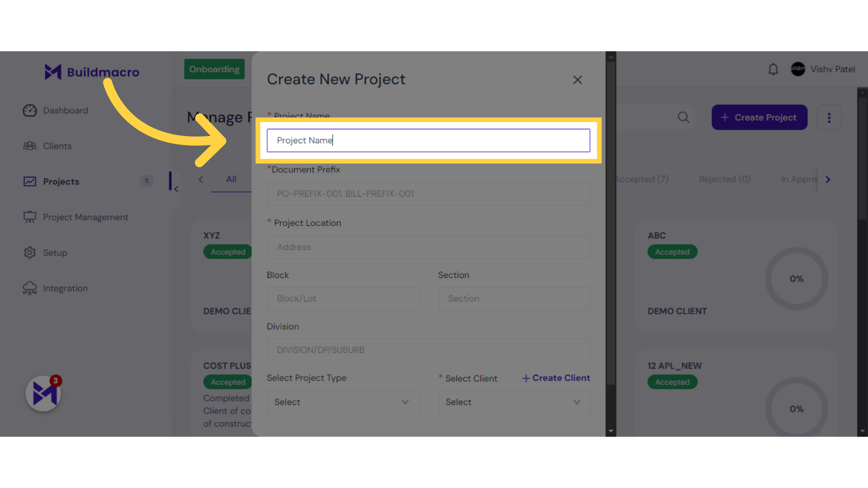Click the sidebar collapse chevron
The height and width of the screenshot is (488, 868).
click(x=175, y=189)
